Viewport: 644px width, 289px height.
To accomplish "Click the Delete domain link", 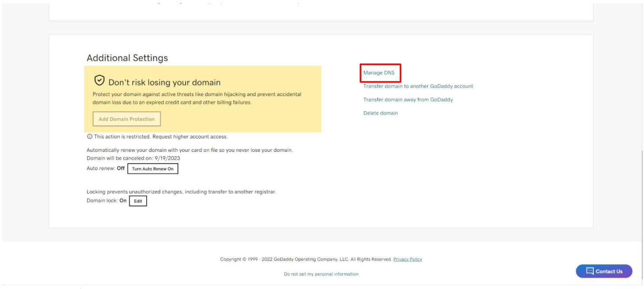I will click(380, 113).
